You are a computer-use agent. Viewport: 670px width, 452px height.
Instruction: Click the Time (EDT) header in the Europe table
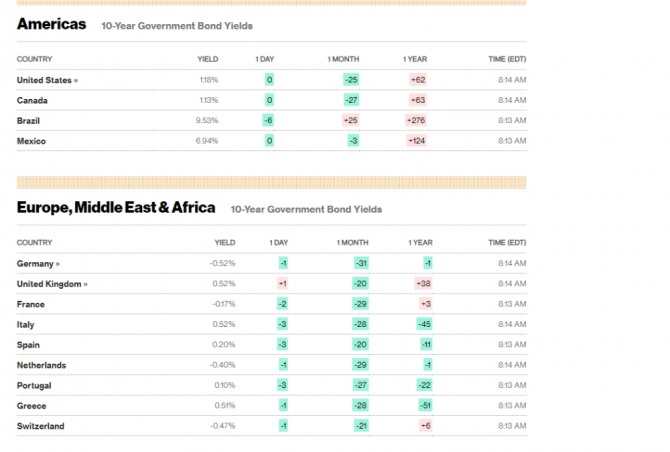(507, 242)
